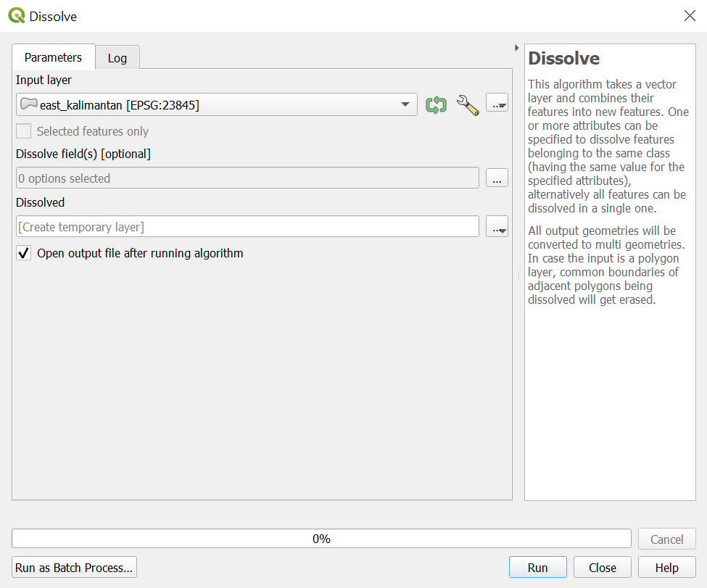Image resolution: width=707 pixels, height=588 pixels.
Task: Click the iterate over layer green arrows icon
Action: pos(436,105)
